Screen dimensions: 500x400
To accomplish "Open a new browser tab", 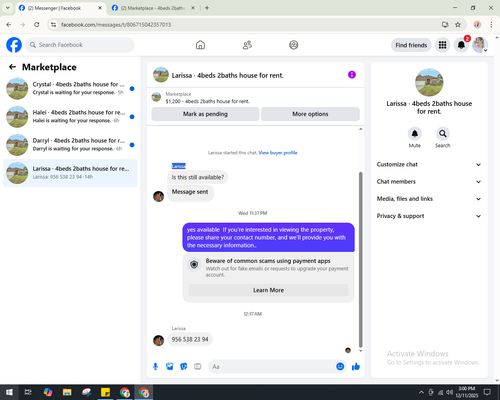I will point(207,8).
